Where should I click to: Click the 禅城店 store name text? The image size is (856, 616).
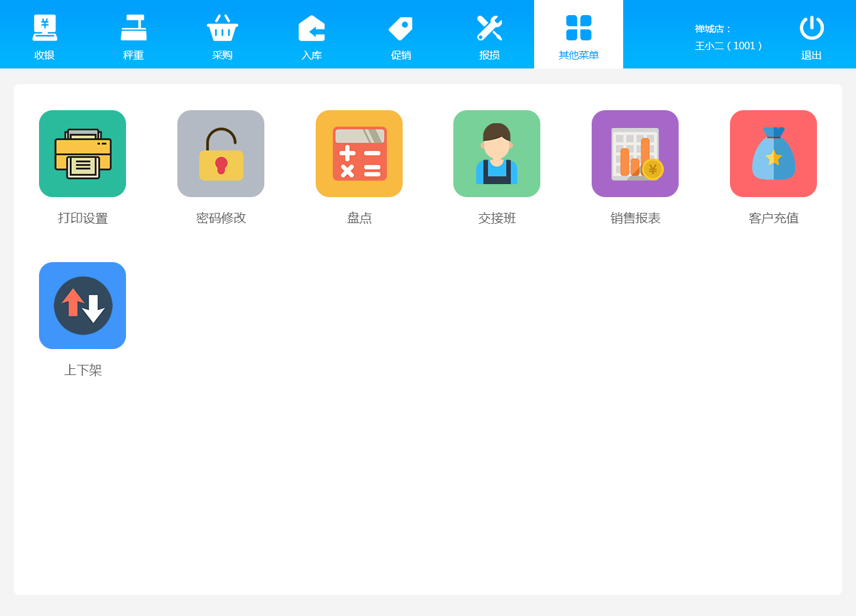point(713,29)
